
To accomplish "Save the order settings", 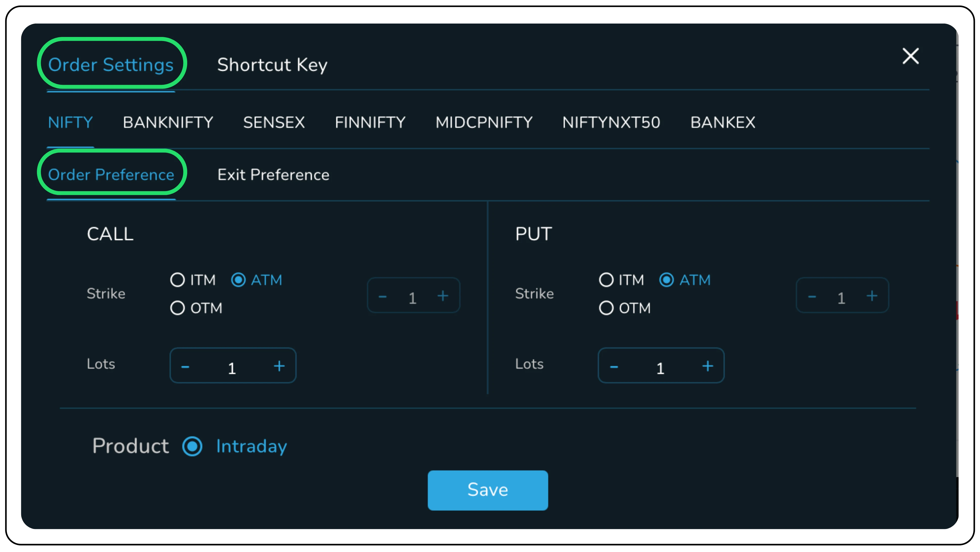I will (x=488, y=490).
